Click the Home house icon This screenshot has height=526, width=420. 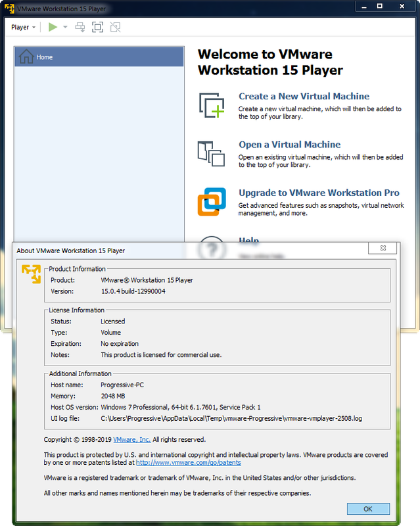pos(26,57)
